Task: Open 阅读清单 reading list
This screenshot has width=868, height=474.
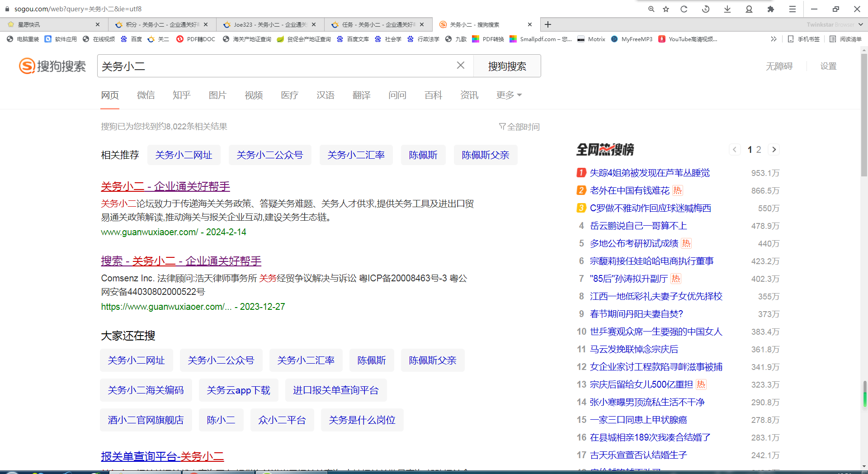Action: (845, 39)
